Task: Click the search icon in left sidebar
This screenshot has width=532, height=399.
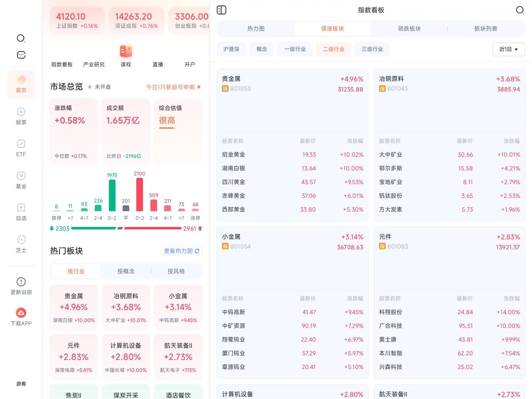Action: click(21, 39)
